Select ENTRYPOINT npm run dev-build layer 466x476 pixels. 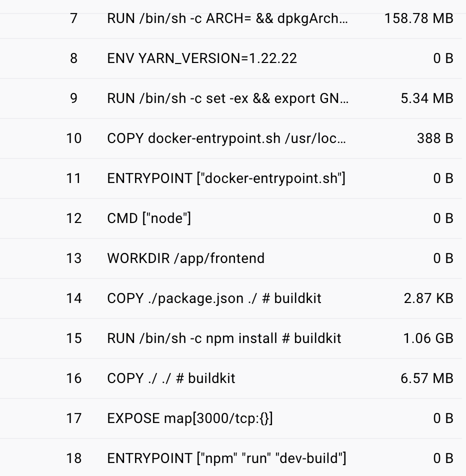coord(226,458)
